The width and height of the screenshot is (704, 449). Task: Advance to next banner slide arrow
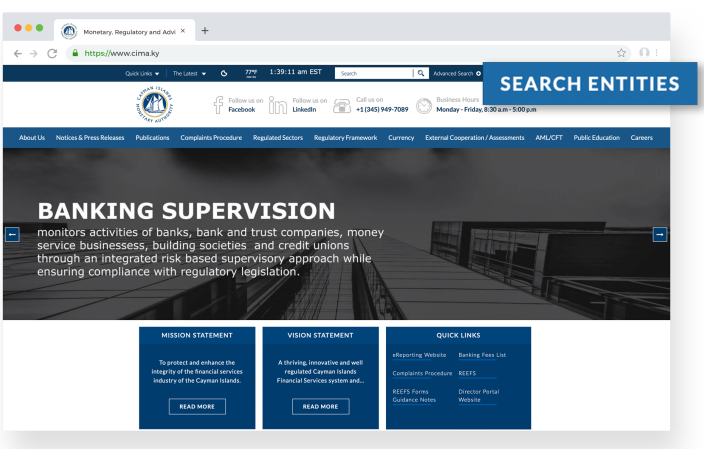[659, 234]
